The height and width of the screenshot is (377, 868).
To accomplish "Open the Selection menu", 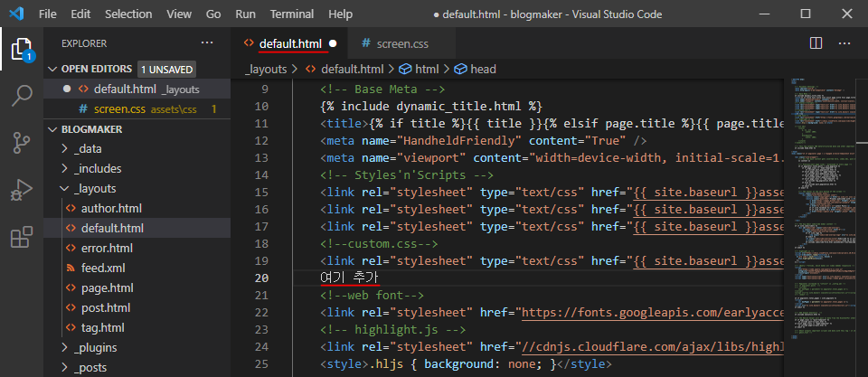I will point(128,14).
